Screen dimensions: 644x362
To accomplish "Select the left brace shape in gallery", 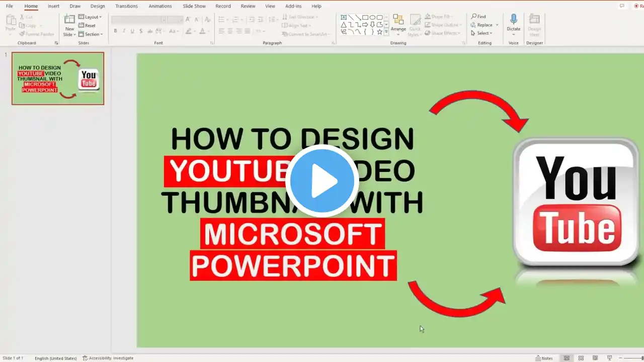I will (365, 31).
